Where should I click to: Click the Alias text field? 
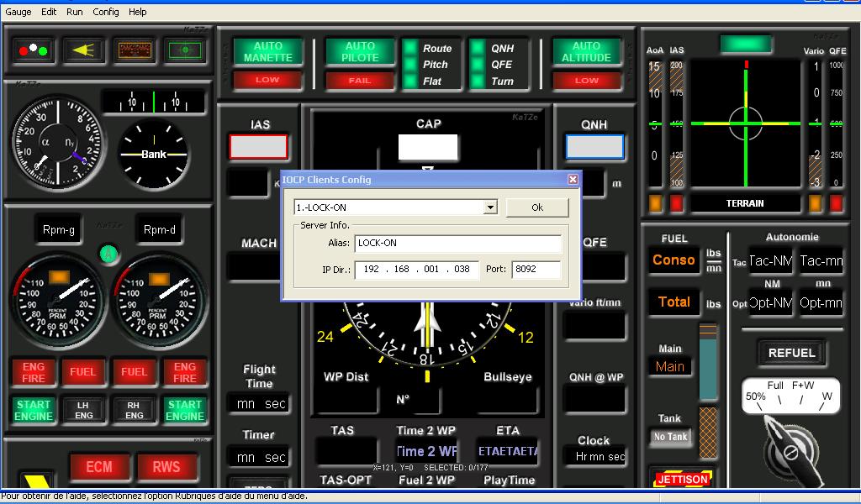pos(457,244)
